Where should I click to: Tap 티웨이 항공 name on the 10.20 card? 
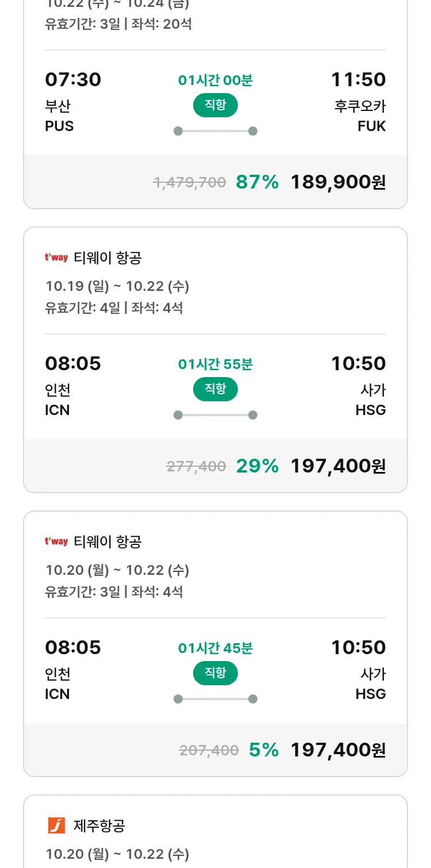click(x=107, y=542)
